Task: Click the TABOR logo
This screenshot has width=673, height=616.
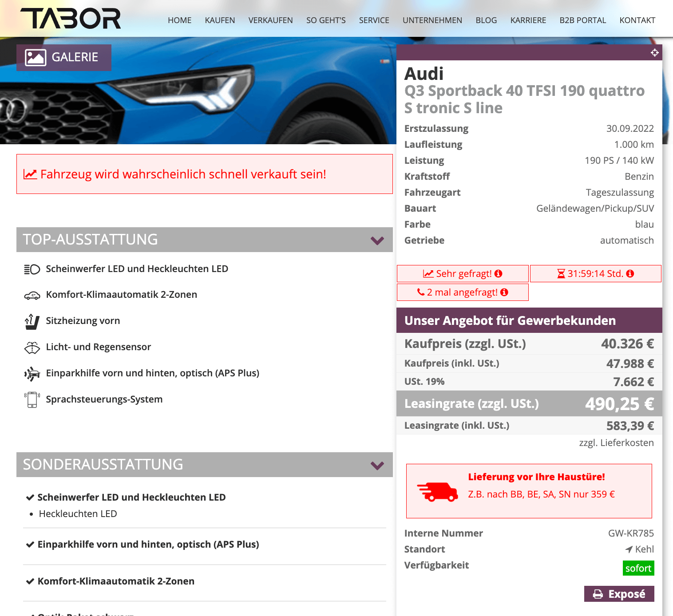Action: [71, 19]
